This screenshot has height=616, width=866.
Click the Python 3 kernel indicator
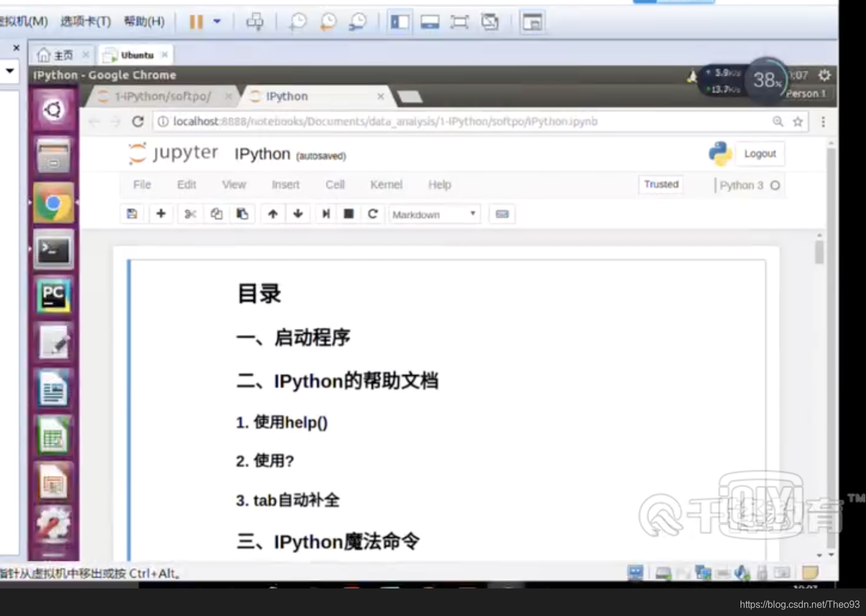click(749, 186)
